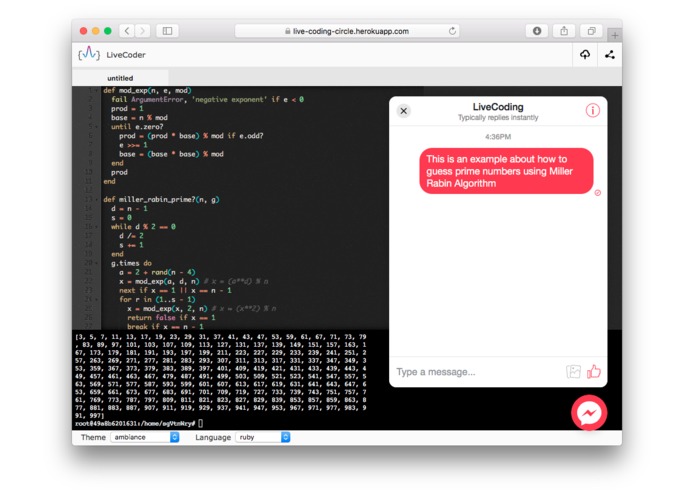Fold the def mod_exp code block
This screenshot has width=695, height=494.
pyautogui.click(x=97, y=90)
